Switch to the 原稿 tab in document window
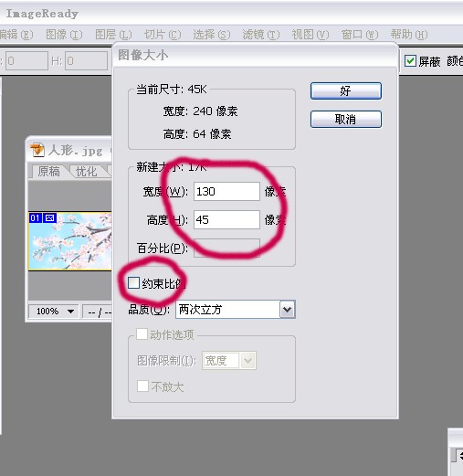463x476 pixels. (48, 172)
